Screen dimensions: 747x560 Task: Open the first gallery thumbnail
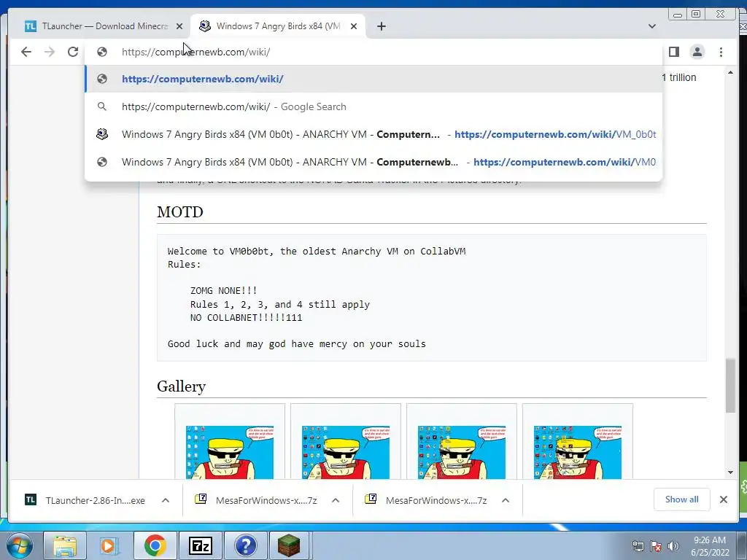(230, 452)
